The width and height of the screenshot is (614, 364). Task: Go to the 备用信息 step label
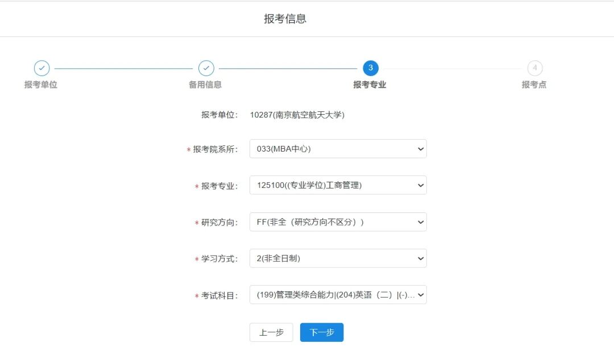(205, 85)
